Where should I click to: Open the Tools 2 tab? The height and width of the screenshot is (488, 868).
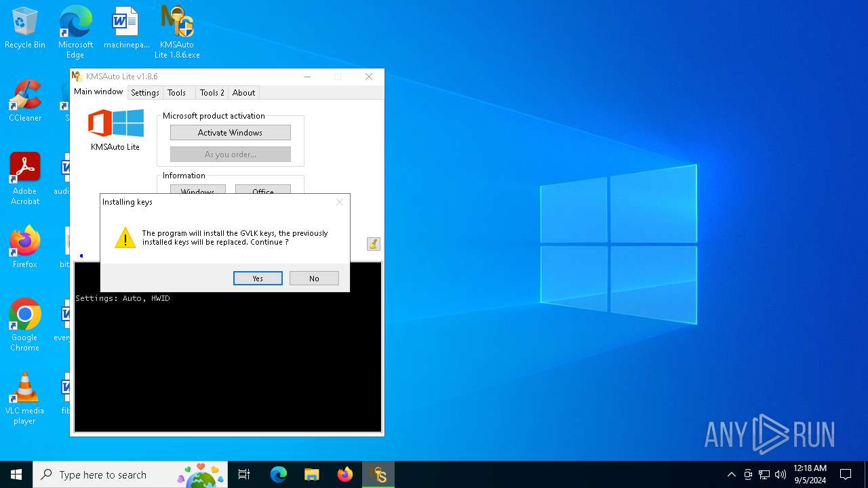(212, 93)
